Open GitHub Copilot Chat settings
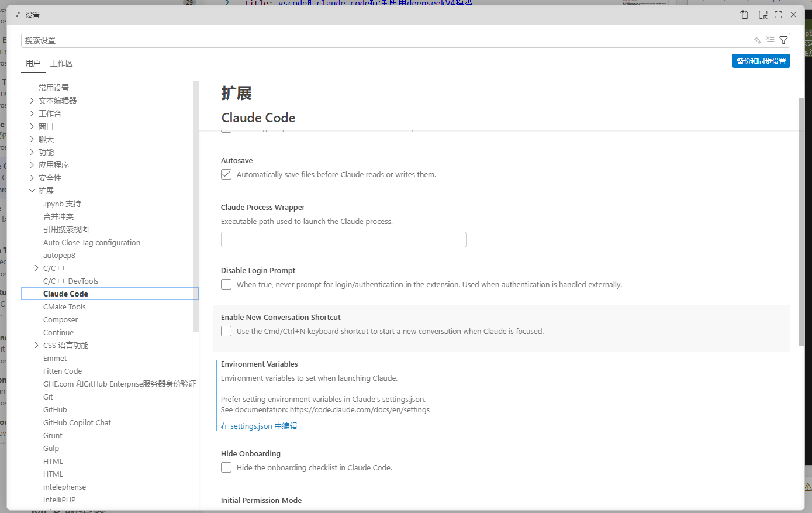 coord(77,422)
